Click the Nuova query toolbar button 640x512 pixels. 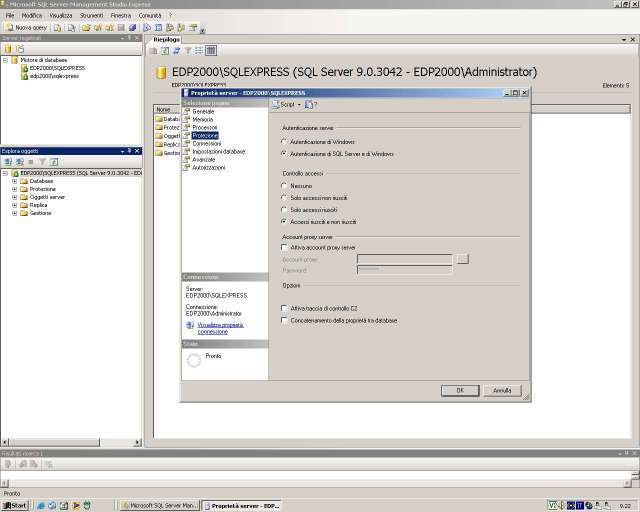pyautogui.click(x=27, y=28)
